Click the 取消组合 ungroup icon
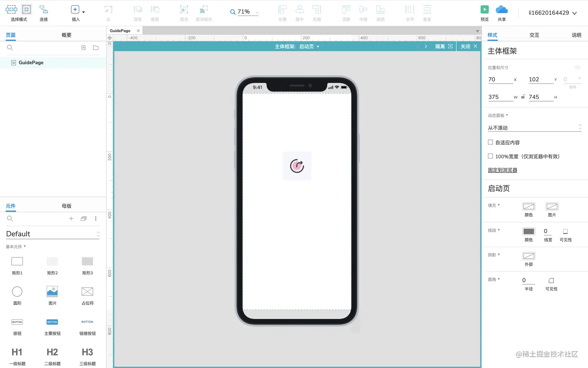Image resolution: width=588 pixels, height=368 pixels. tap(203, 9)
